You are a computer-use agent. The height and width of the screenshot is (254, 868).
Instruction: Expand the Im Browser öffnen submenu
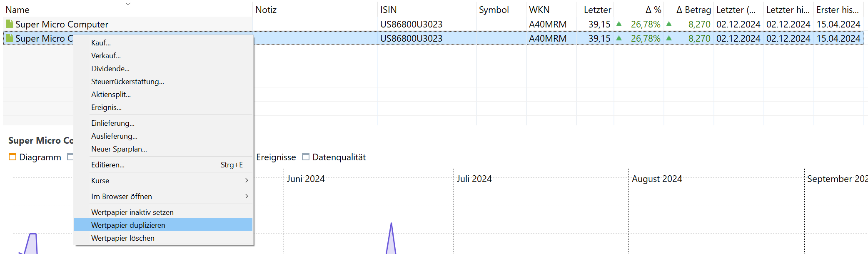247,196
